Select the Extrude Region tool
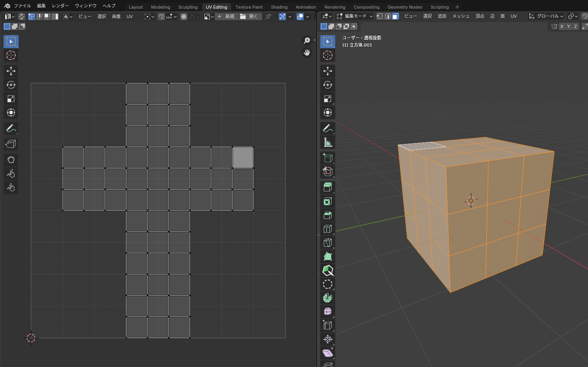The height and width of the screenshot is (367, 588). pyautogui.click(x=328, y=187)
